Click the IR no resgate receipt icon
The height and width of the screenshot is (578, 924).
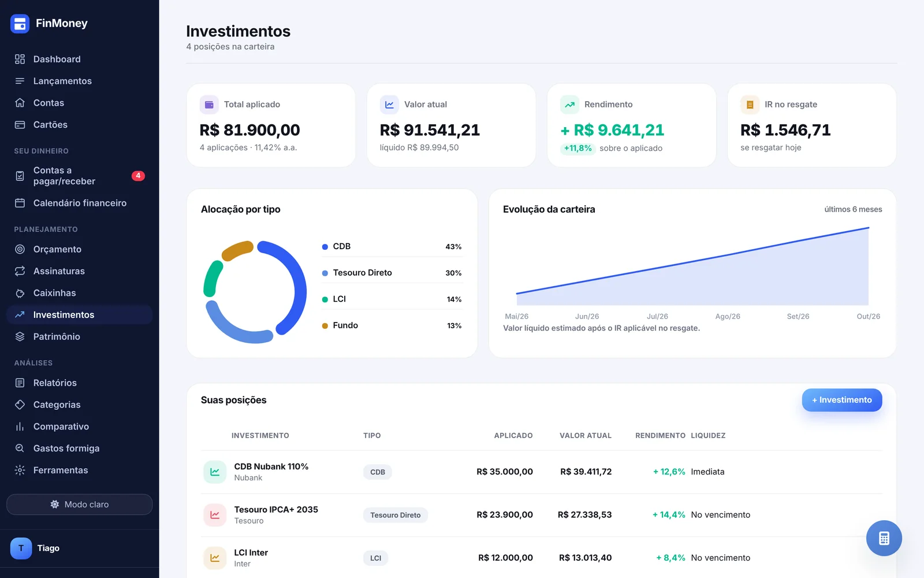click(750, 105)
